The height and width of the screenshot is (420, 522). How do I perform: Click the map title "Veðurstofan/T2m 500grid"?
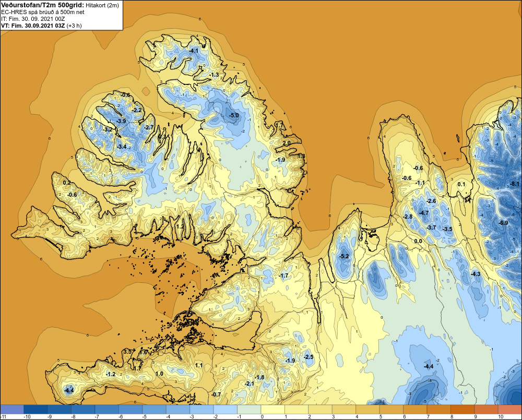tap(42, 5)
